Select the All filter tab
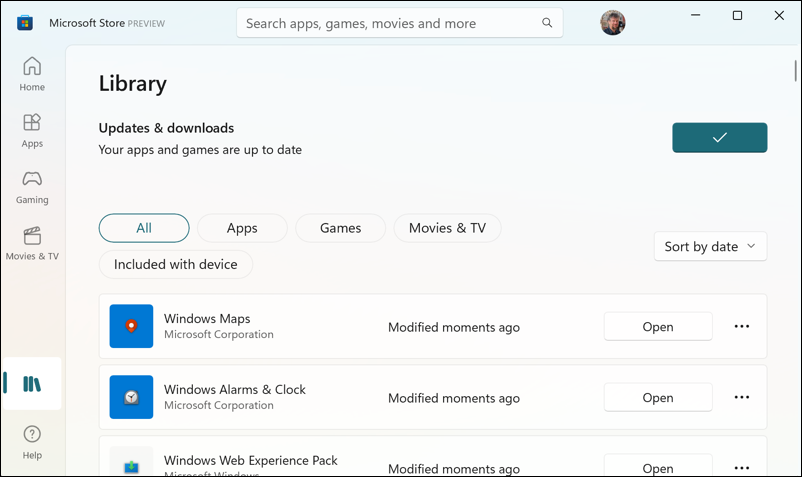This screenshot has width=802, height=477. pos(144,228)
